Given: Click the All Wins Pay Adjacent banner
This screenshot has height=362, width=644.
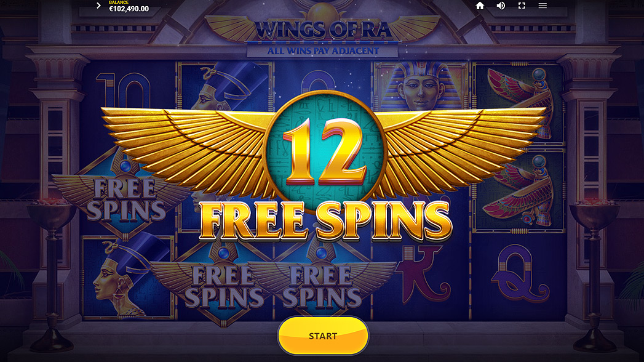Looking at the screenshot, I should 323,51.
